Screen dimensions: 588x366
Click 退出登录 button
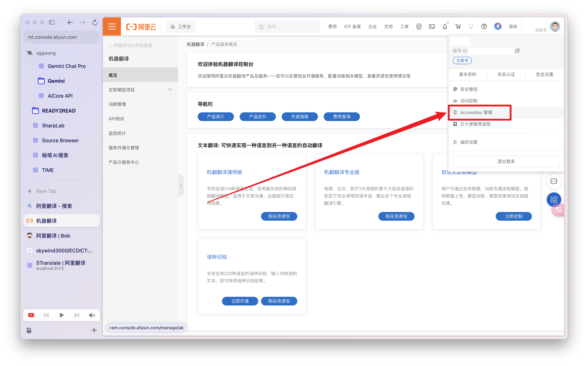[x=506, y=161]
